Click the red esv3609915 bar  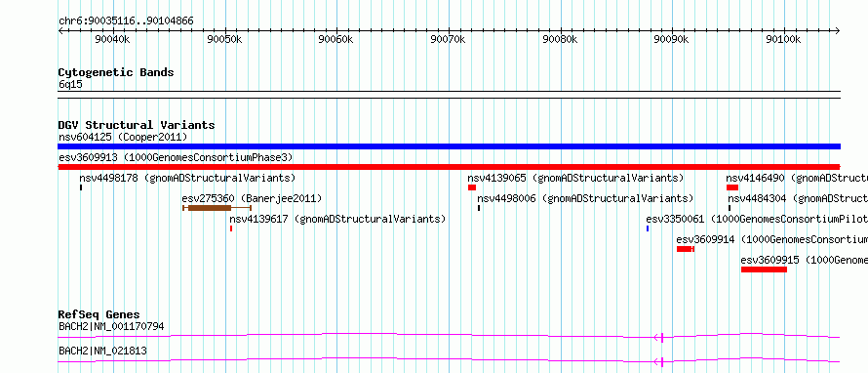pyautogui.click(x=764, y=269)
